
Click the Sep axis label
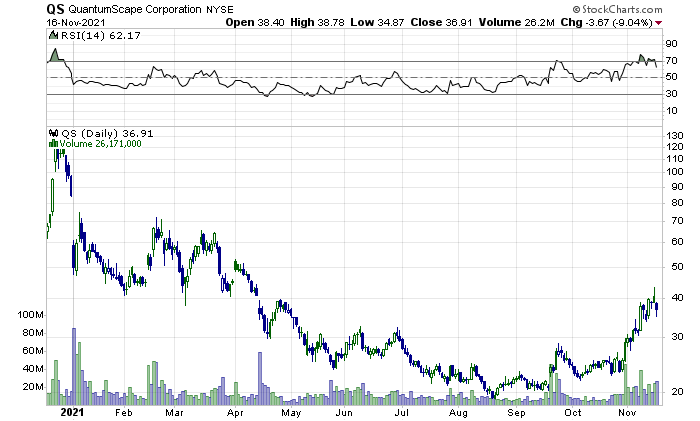[x=516, y=413]
